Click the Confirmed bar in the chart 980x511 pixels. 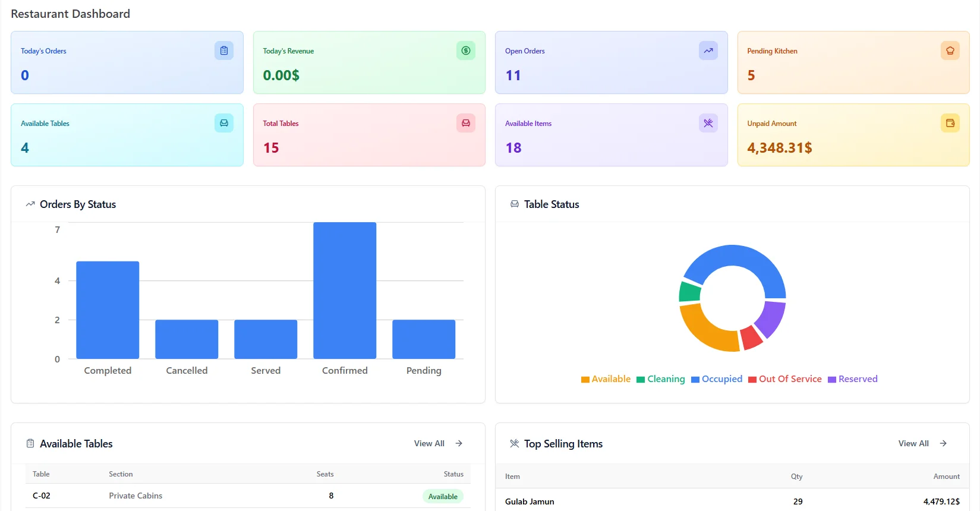345,291
